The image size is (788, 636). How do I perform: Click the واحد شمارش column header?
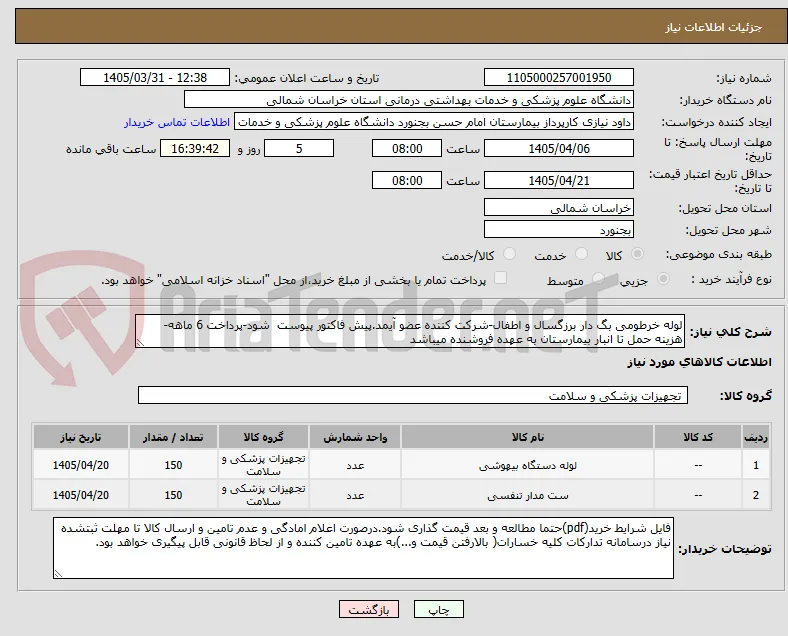click(355, 437)
